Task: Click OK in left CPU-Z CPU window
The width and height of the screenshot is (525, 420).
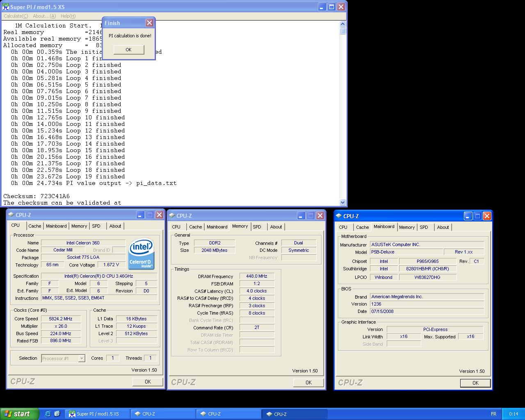Action: [x=148, y=381]
